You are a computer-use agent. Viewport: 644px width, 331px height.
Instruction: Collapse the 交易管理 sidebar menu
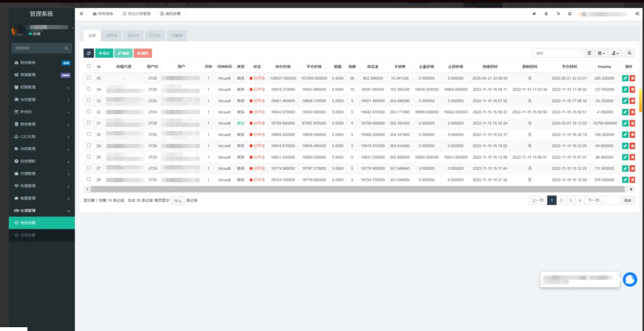(x=42, y=211)
